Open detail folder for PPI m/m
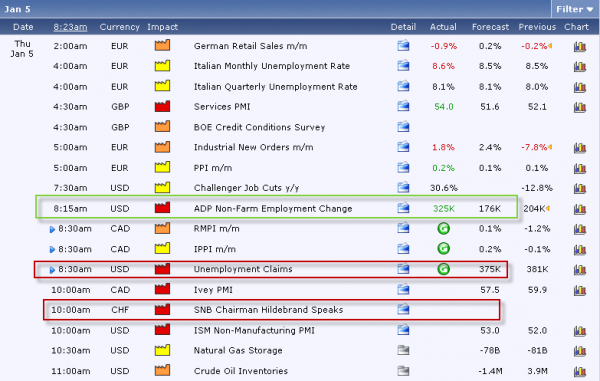The height and width of the screenshot is (381, 600). point(403,168)
